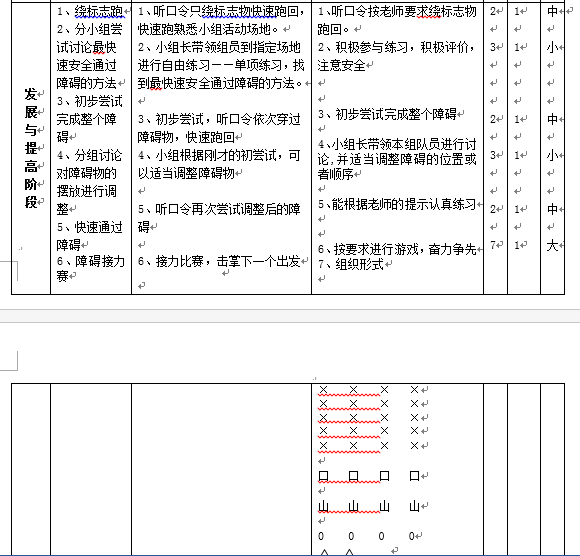Viewport: 580px width, 556px height.
Task: Click the line 快速跑熟悉小组活动场地
Action: 208,29
